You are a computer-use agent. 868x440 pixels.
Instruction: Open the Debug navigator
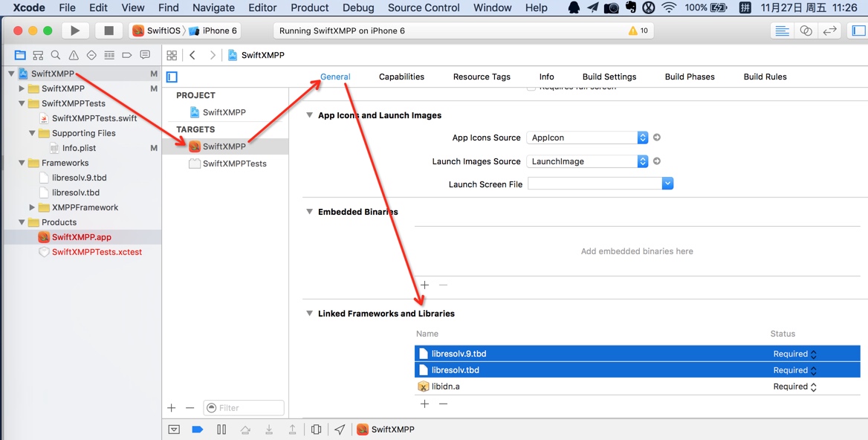[x=109, y=55]
